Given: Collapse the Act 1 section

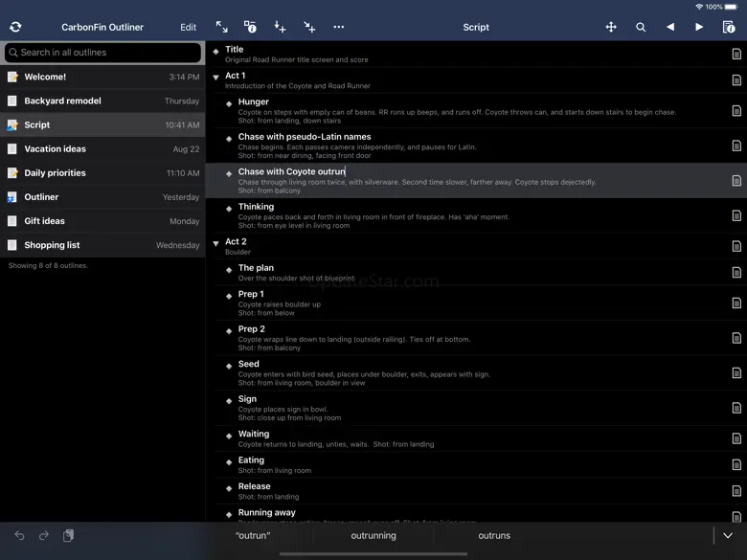Looking at the screenshot, I should pyautogui.click(x=216, y=77).
